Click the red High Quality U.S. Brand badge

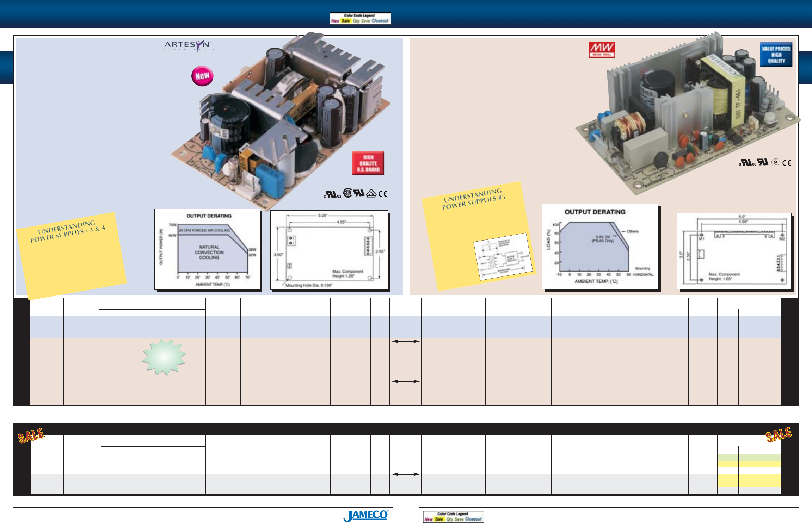click(x=368, y=163)
